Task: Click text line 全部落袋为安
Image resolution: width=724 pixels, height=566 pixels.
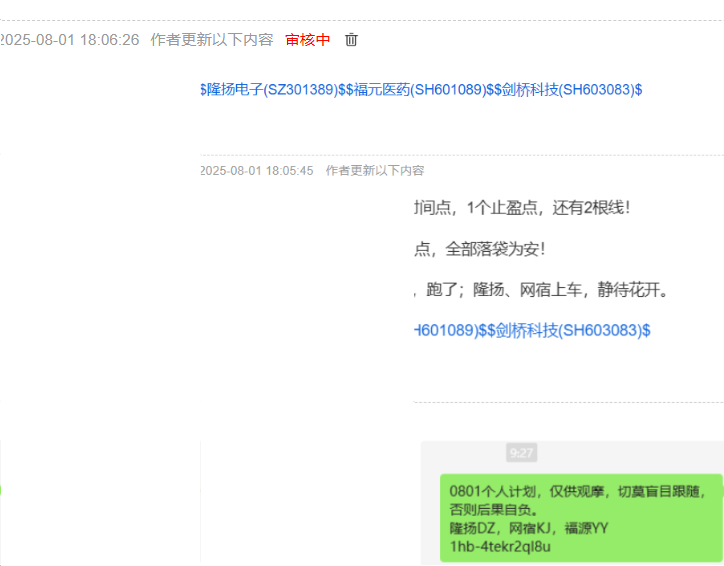Action: (495, 249)
